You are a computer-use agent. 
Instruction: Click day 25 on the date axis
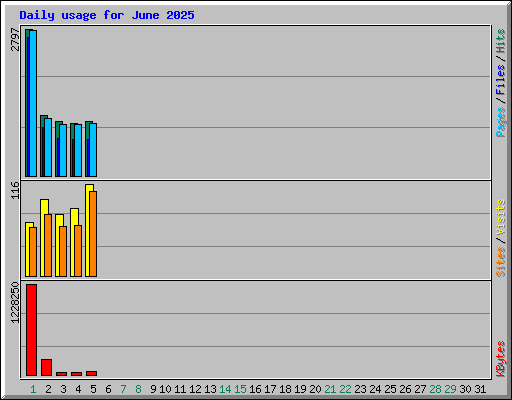[390, 389]
